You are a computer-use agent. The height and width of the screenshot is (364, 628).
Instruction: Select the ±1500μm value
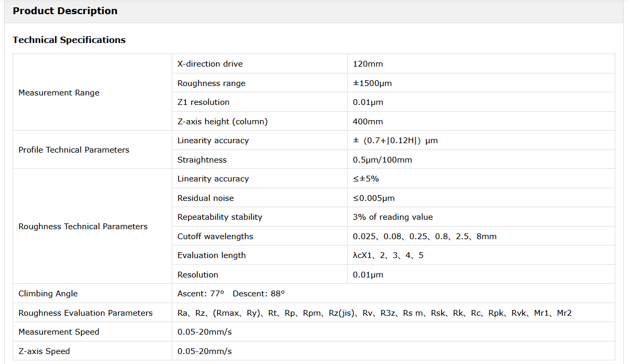tap(372, 83)
